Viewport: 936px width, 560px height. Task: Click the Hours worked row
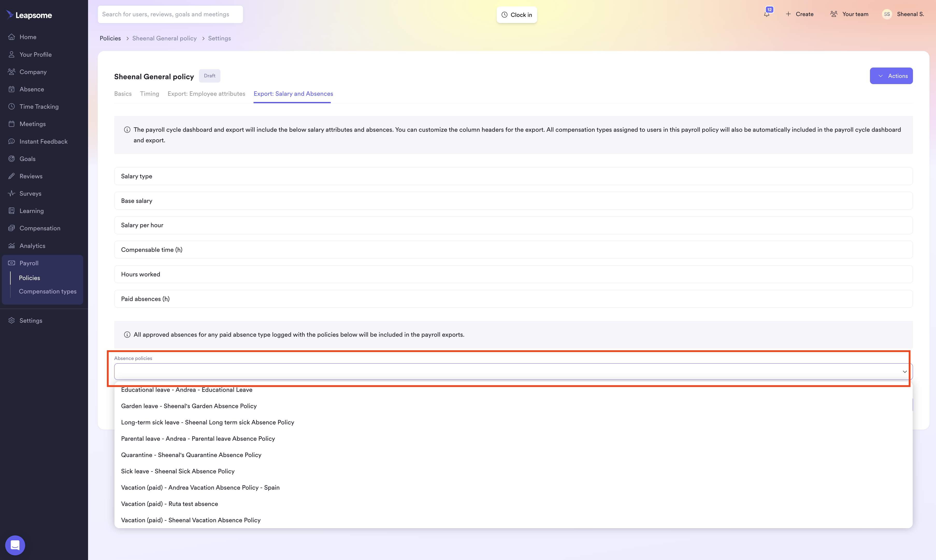[x=514, y=274]
